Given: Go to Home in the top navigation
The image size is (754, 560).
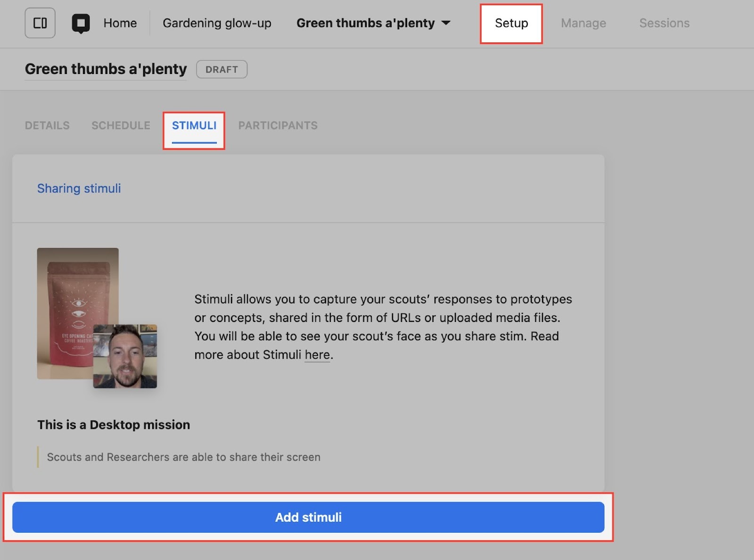Looking at the screenshot, I should point(120,23).
